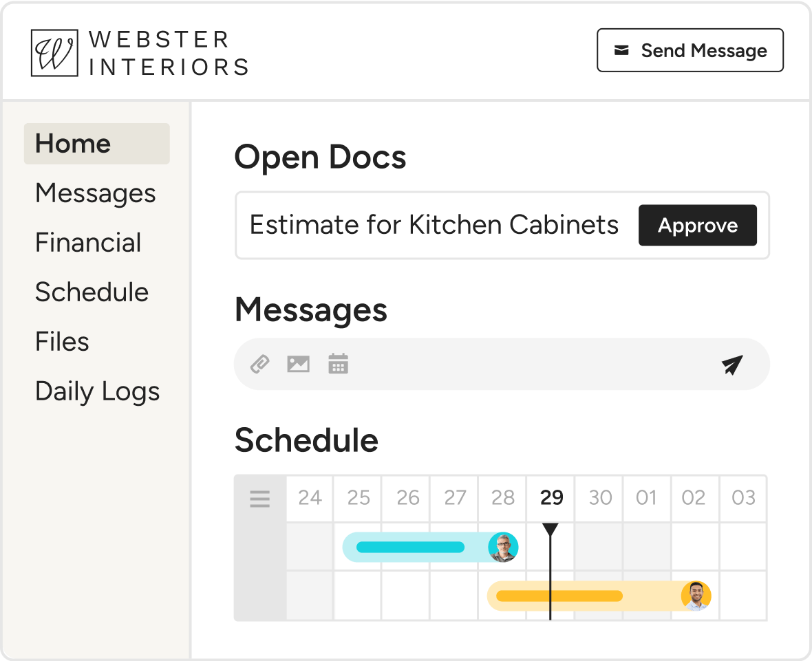The width and height of the screenshot is (812, 661).
Task: Click the avatar on the yellow task bar
Action: click(696, 596)
